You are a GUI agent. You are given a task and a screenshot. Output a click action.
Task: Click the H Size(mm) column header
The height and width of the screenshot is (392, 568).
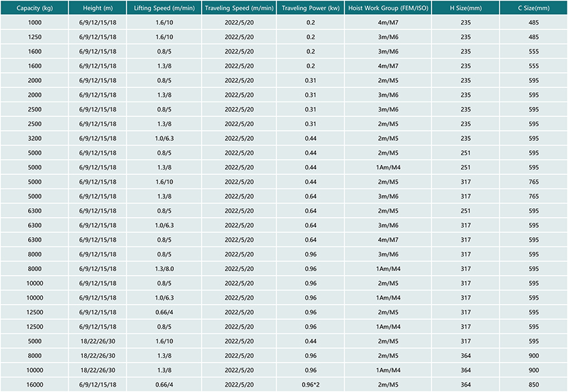click(466, 9)
